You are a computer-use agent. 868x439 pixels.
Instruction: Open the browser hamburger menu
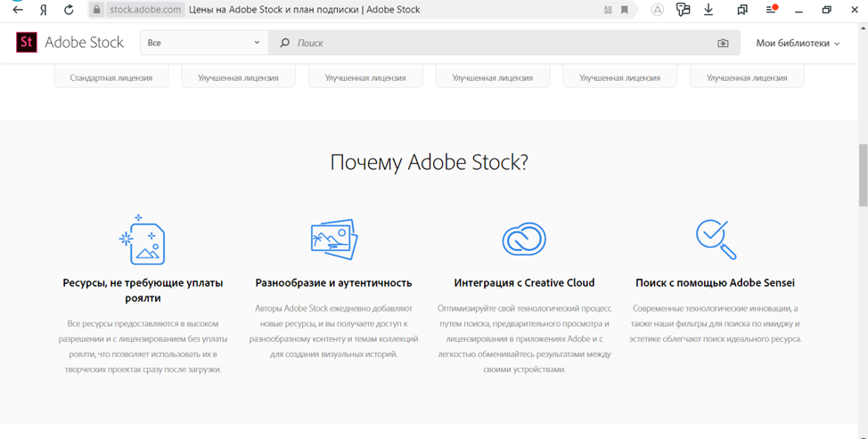772,10
